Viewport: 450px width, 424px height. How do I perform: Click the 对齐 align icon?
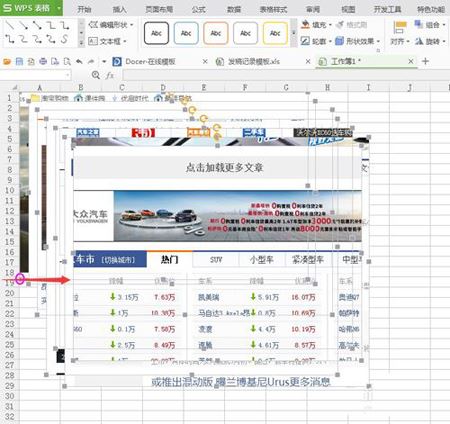tap(400, 33)
